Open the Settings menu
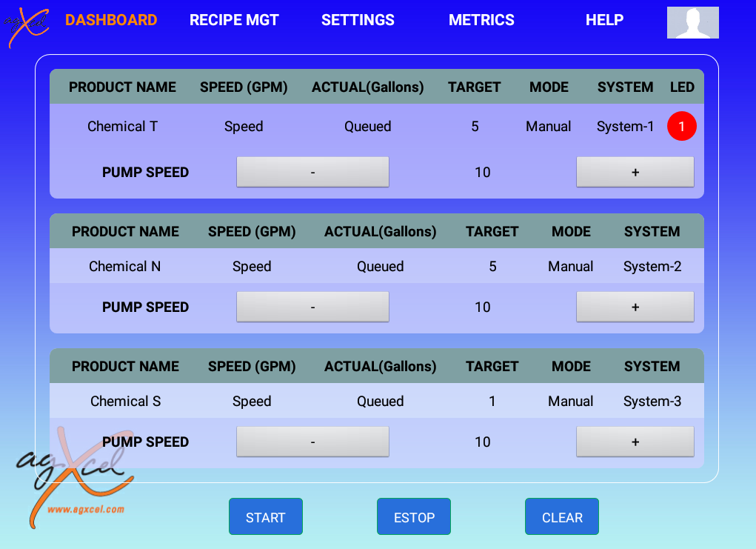The width and height of the screenshot is (756, 549). click(x=358, y=20)
